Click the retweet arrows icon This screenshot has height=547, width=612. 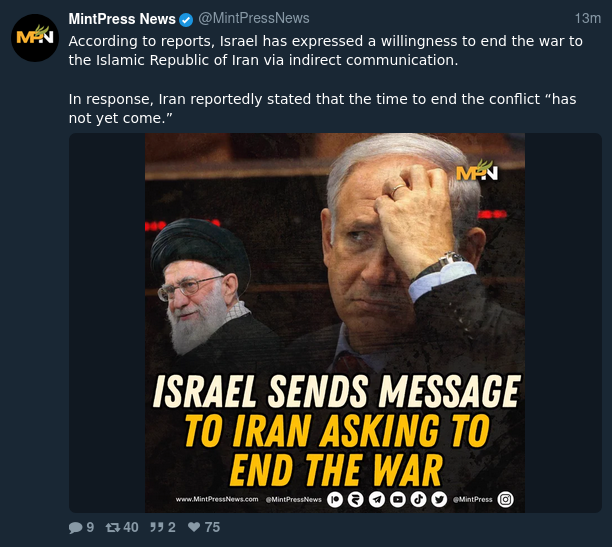coord(113,527)
